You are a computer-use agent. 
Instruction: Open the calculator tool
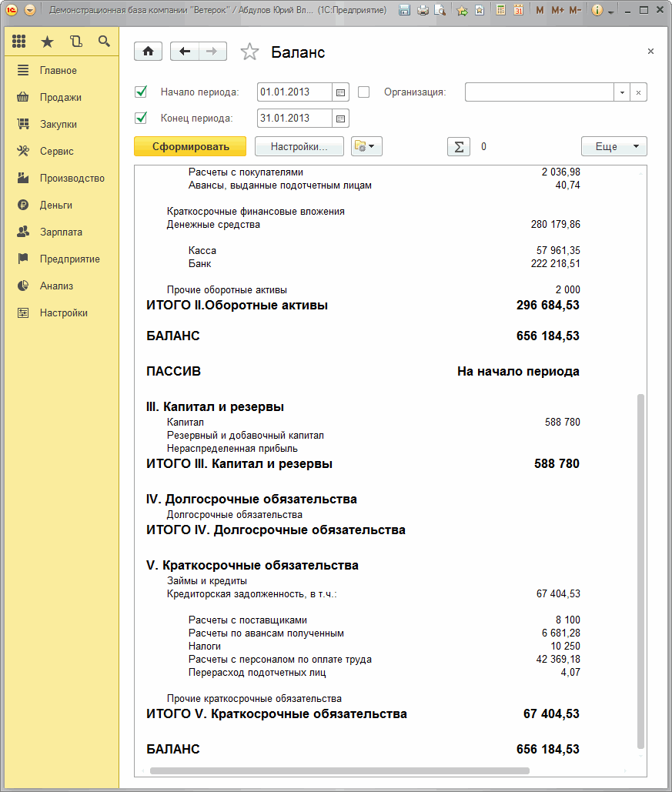pyautogui.click(x=500, y=10)
